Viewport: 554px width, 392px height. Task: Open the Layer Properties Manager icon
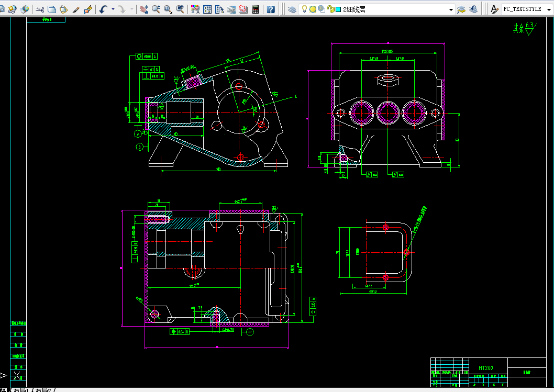click(292, 9)
